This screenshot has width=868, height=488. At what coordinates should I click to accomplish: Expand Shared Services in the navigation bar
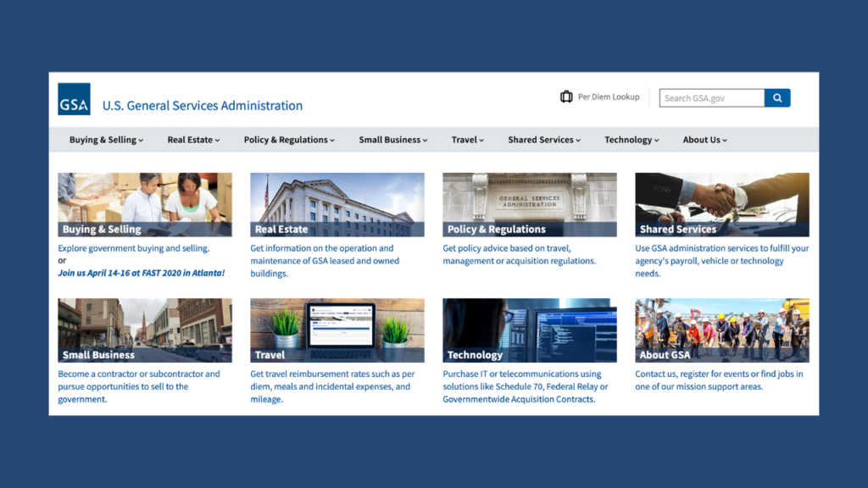(544, 140)
